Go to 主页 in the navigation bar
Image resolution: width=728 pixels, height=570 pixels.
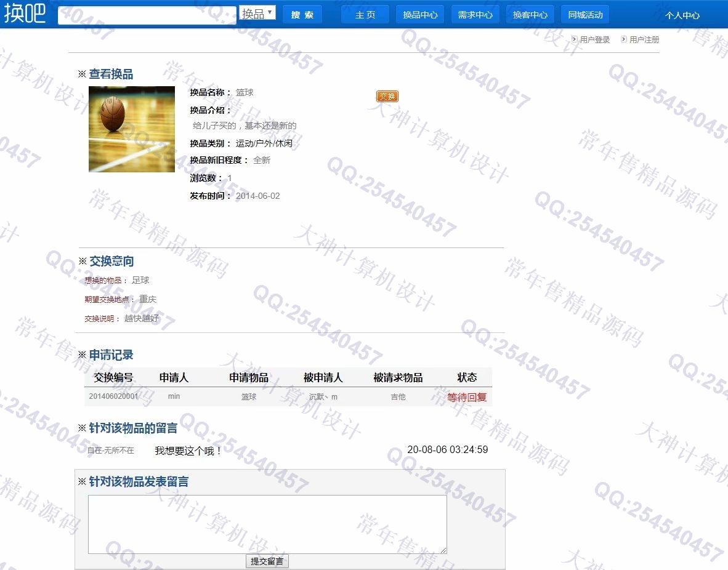click(365, 15)
